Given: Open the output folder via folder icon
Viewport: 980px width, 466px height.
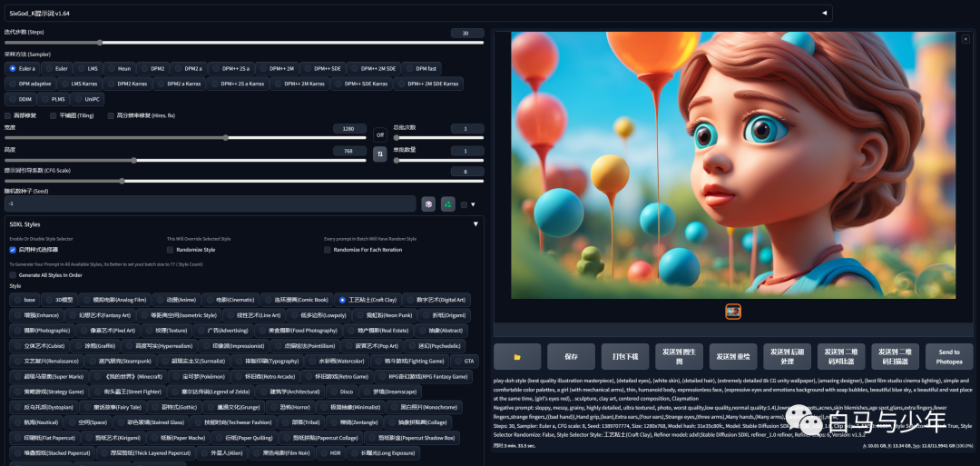Looking at the screenshot, I should tap(517, 356).
